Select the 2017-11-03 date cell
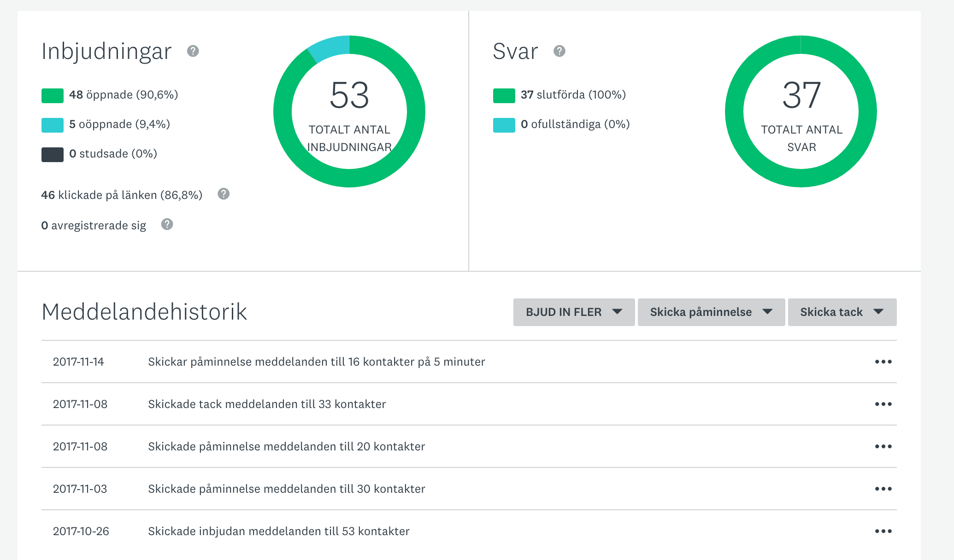Screen dimensions: 954x560 click(80, 489)
